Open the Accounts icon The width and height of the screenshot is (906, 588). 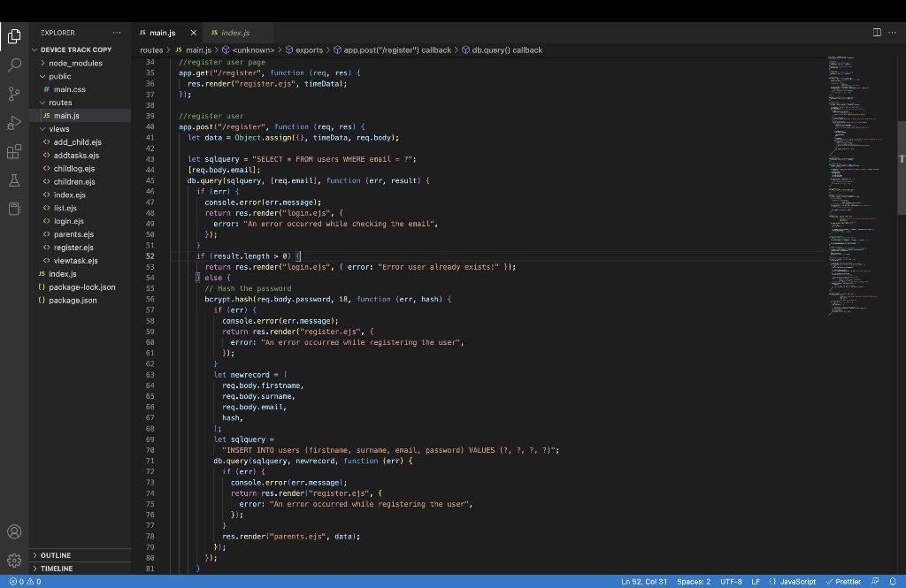14,532
